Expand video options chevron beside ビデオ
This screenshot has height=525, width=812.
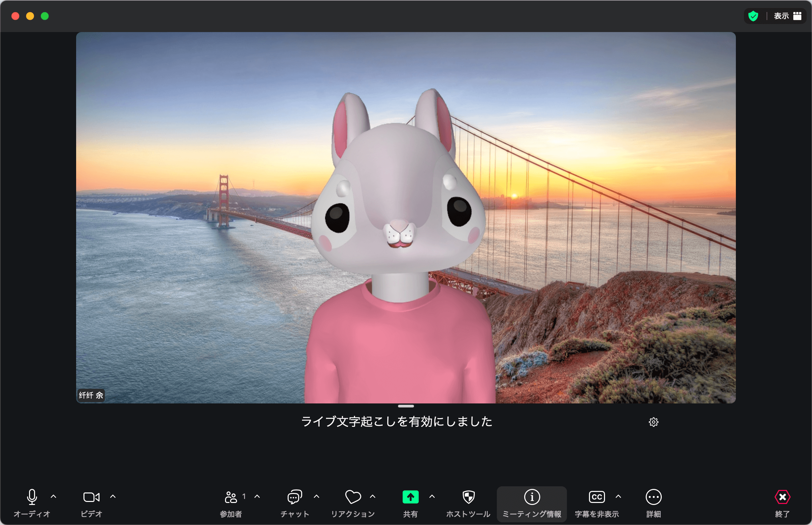113,497
